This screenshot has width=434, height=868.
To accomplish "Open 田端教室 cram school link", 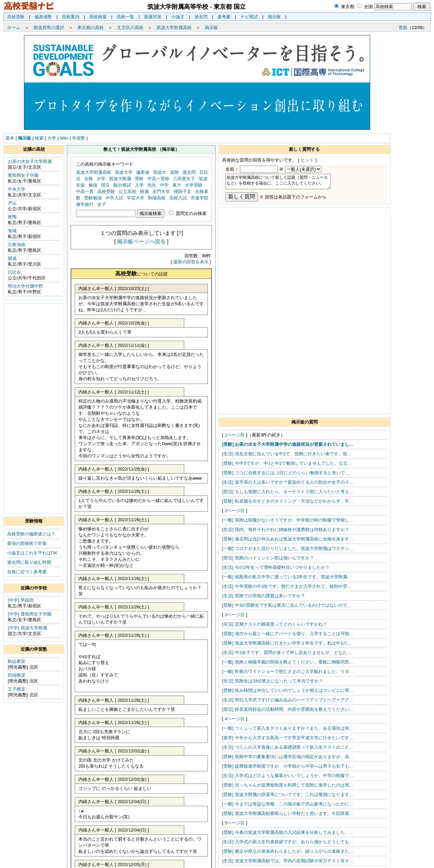I will [17, 675].
